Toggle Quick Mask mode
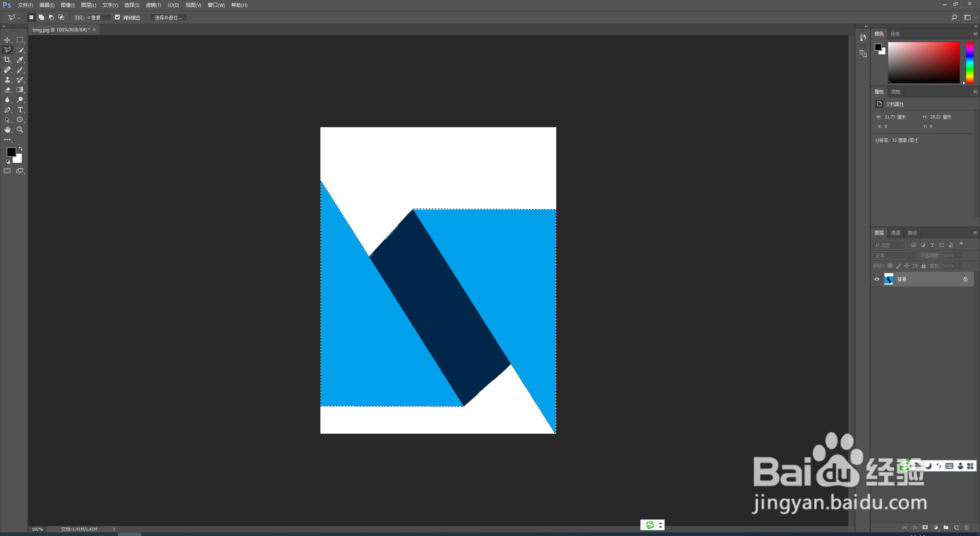This screenshot has height=536, width=980. (7, 171)
